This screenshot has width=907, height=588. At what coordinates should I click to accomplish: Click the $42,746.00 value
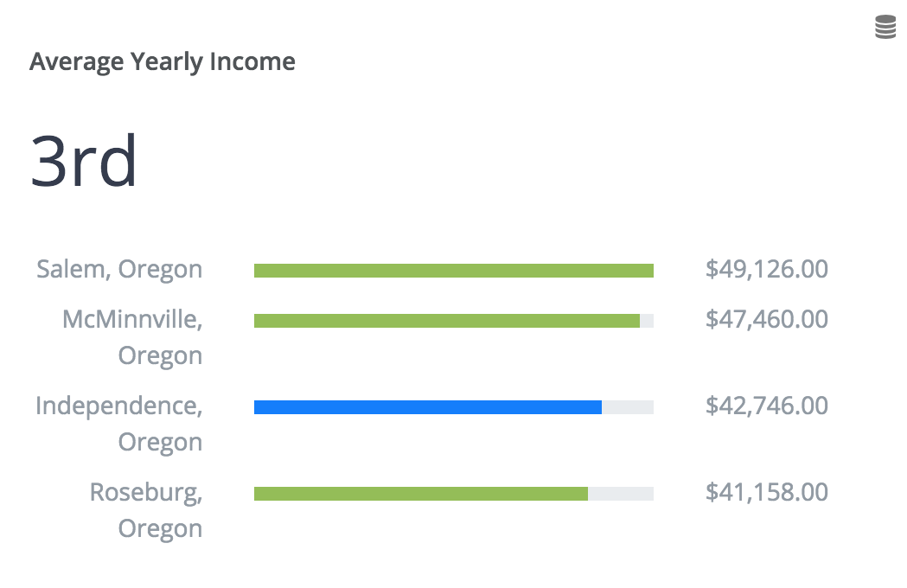(766, 406)
